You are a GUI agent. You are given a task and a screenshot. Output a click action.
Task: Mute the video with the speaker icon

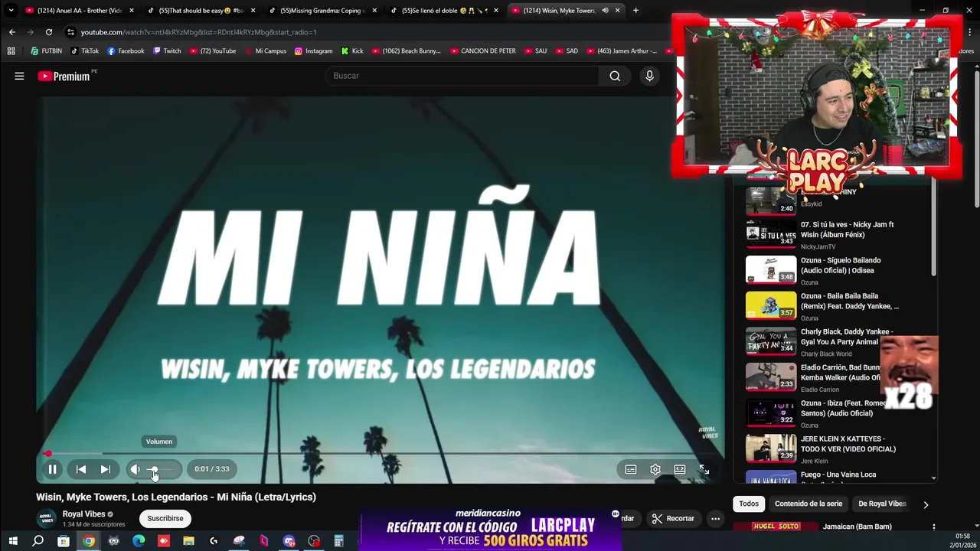click(135, 469)
